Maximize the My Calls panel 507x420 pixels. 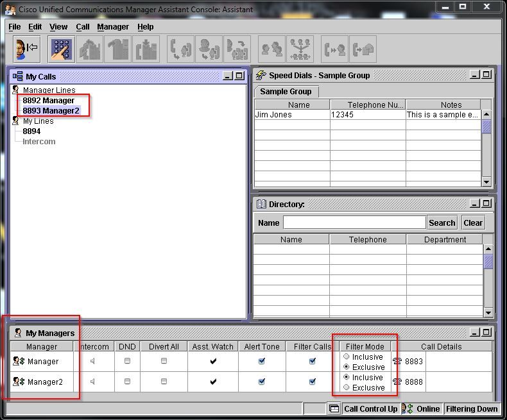(x=239, y=76)
